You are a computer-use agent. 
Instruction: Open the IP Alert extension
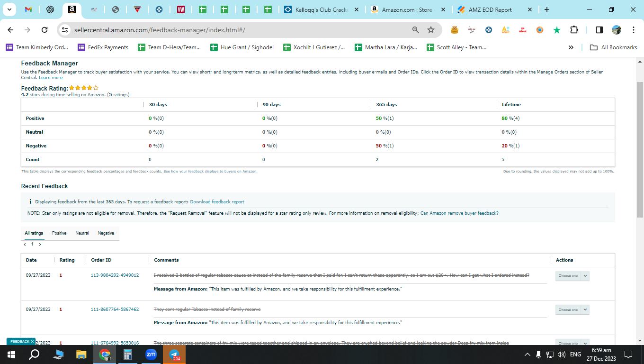pos(523,30)
